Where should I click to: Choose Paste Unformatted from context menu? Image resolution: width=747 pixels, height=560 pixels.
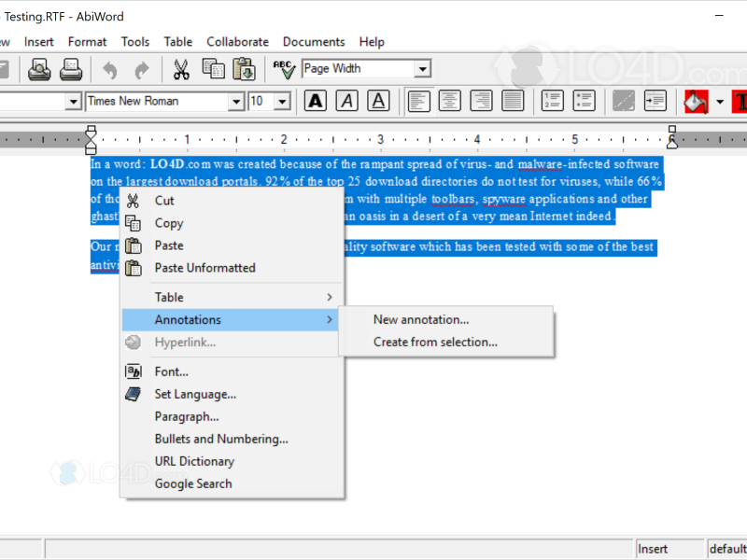[232, 268]
